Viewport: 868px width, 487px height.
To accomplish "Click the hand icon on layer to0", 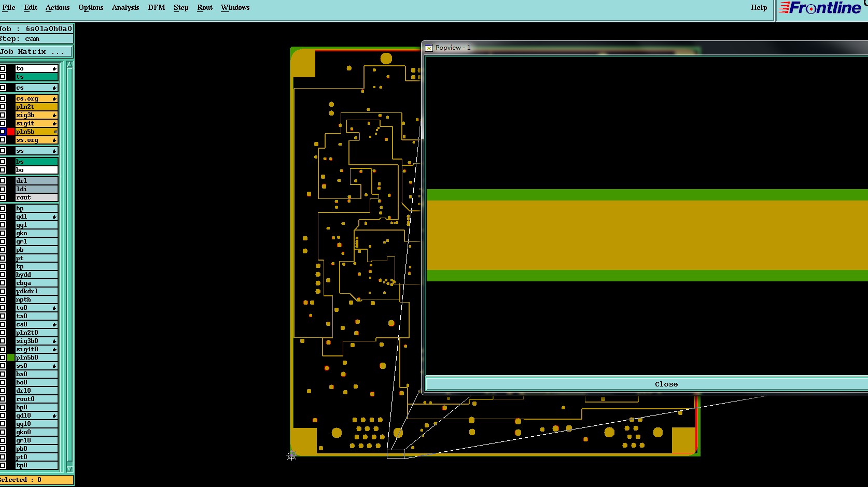I will pos(54,308).
